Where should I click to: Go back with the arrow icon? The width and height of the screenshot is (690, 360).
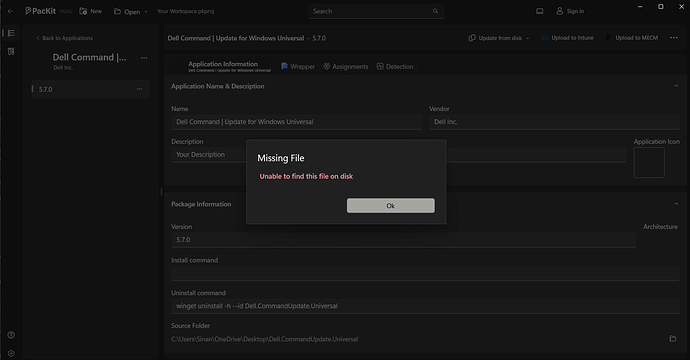[x=11, y=11]
